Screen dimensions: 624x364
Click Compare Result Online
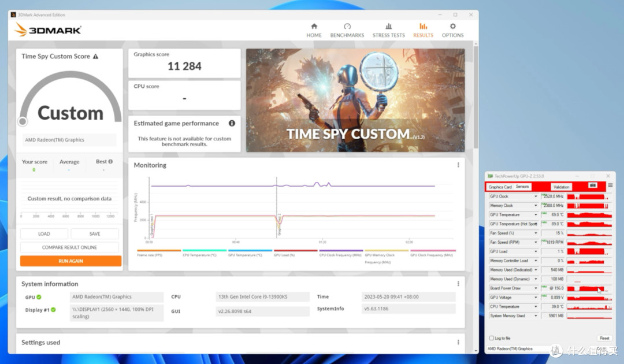(x=70, y=247)
